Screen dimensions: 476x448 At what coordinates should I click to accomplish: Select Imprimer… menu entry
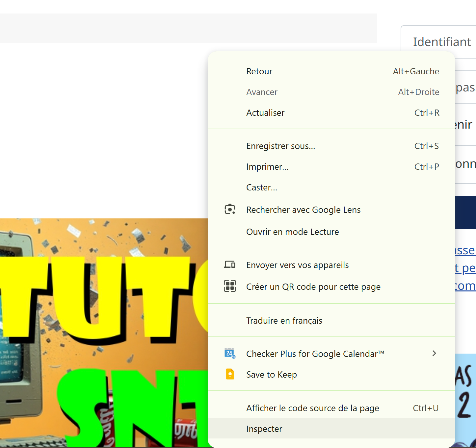[x=267, y=167]
